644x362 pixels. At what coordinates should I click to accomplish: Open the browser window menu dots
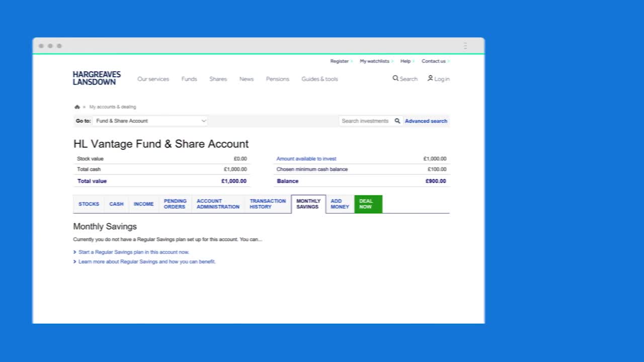465,46
